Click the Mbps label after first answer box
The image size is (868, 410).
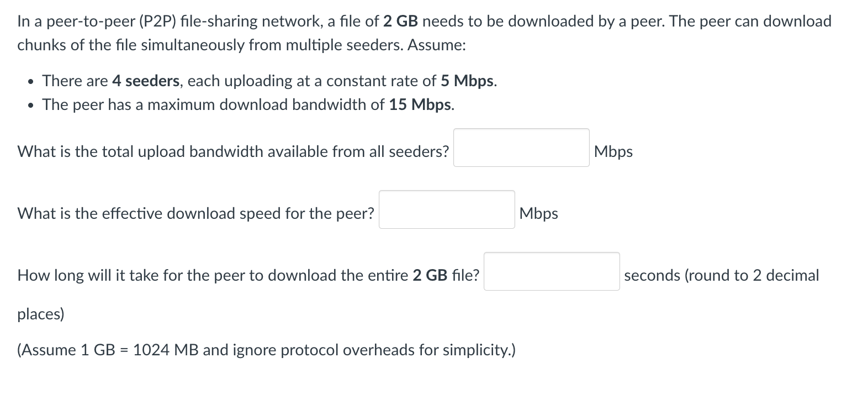tap(613, 151)
